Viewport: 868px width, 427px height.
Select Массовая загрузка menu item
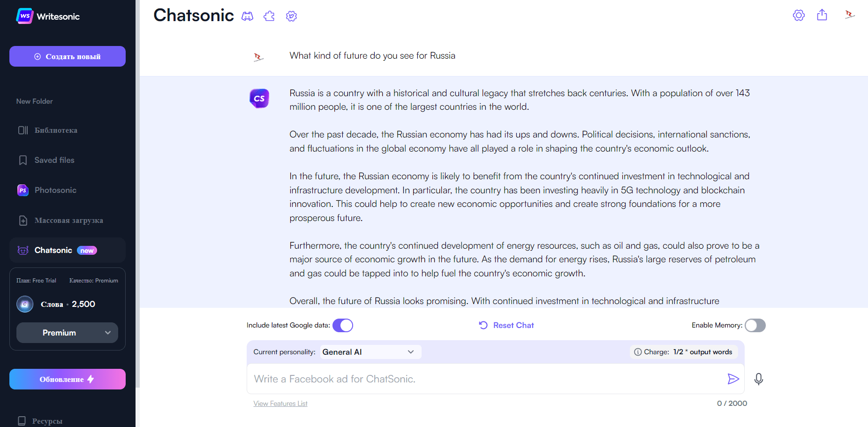(x=68, y=221)
